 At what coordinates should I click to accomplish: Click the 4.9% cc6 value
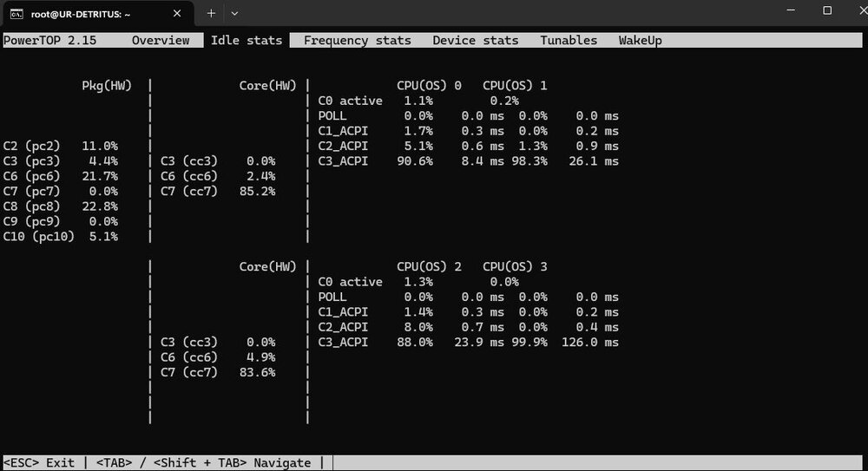click(260, 357)
